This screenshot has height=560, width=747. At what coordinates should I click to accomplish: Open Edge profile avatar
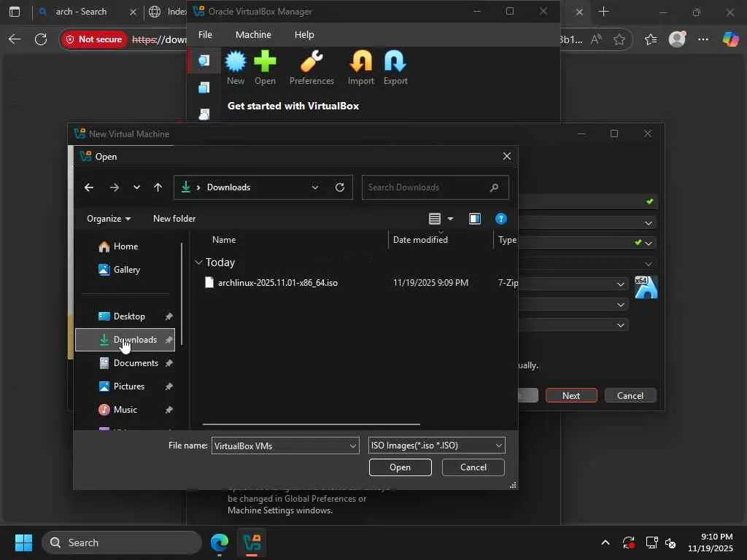(677, 39)
